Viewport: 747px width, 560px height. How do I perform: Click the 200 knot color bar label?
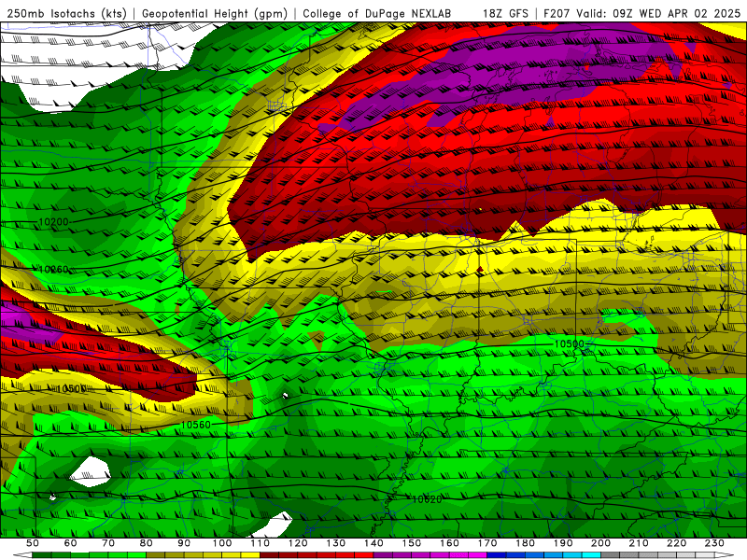(600, 543)
